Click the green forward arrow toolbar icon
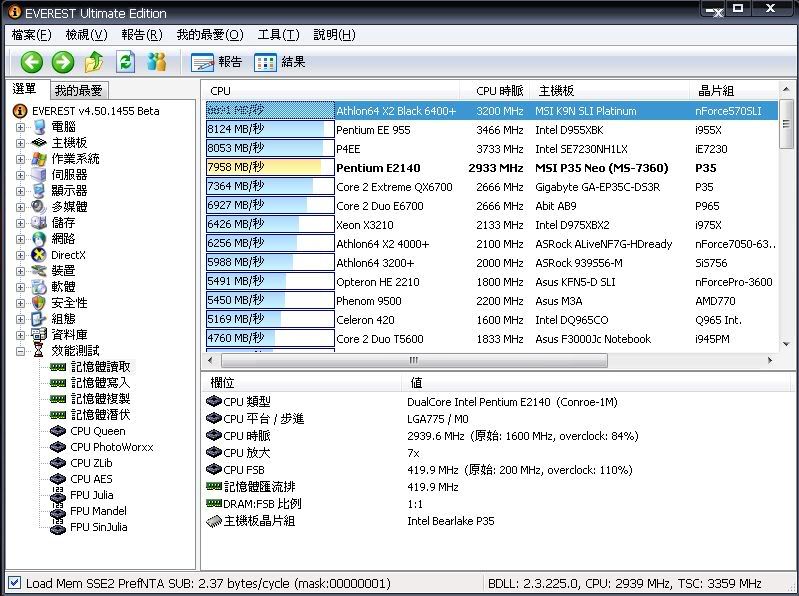Viewport: 799px width, 596px height. click(x=63, y=62)
